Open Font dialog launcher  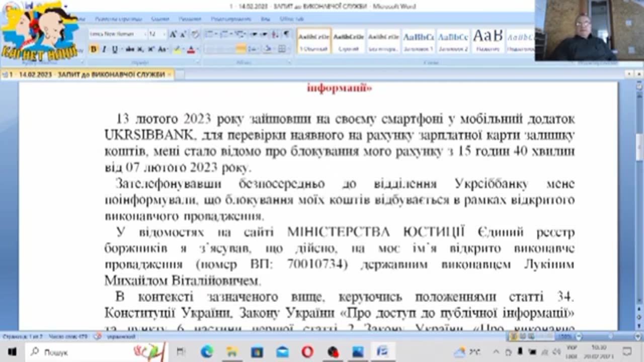coord(197,62)
